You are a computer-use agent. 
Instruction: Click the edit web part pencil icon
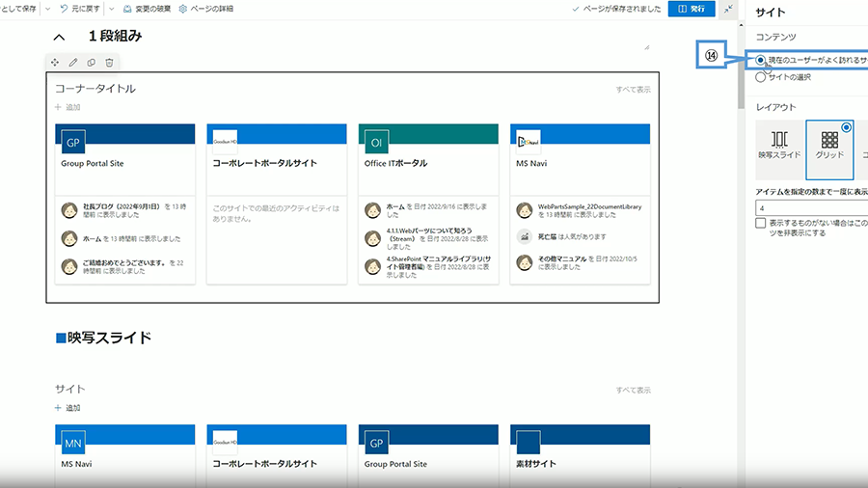(x=72, y=62)
